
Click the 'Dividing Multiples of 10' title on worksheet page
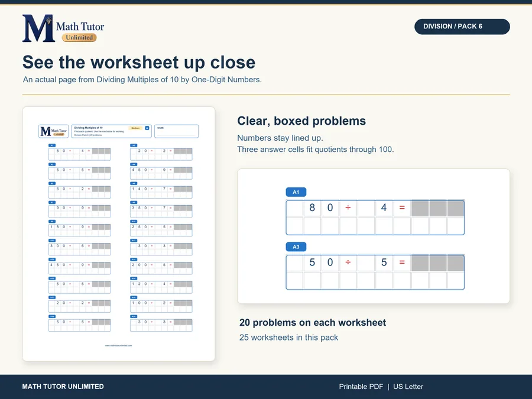point(88,128)
